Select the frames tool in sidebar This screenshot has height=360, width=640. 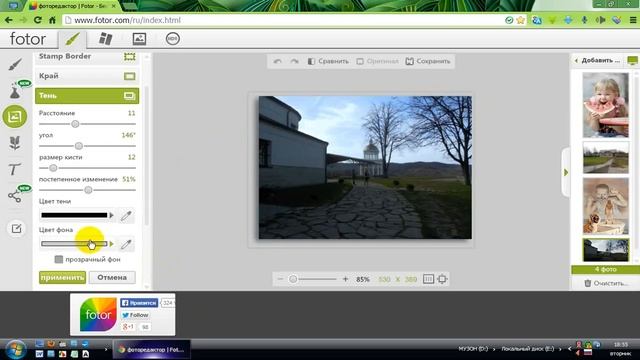click(x=15, y=117)
